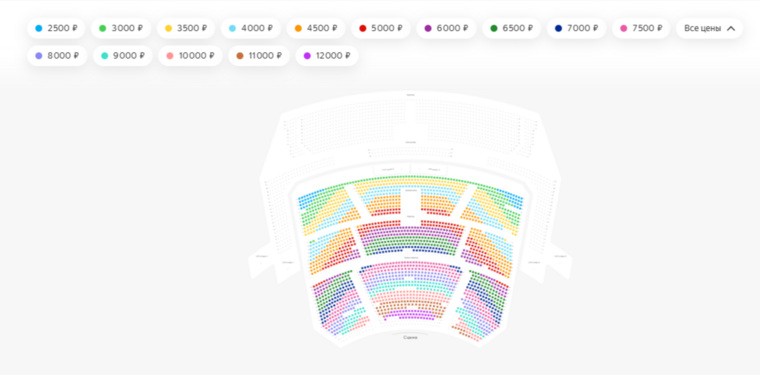Click the chevron next to Все цены
Screen dimensions: 760x375
731,29
